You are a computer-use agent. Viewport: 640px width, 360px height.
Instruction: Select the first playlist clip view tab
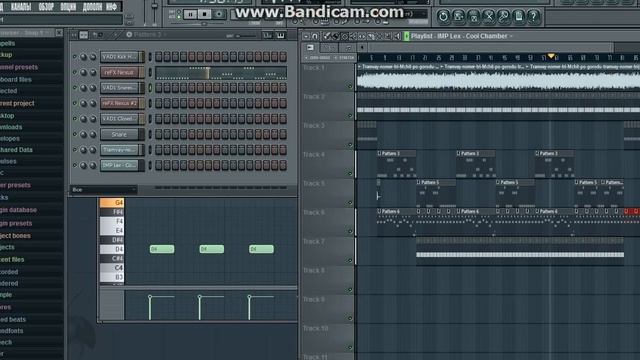tap(311, 48)
